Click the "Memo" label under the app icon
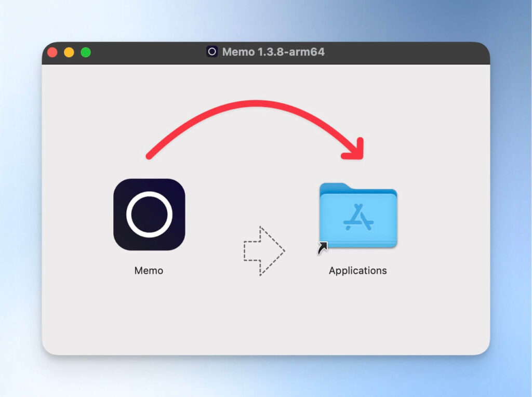Screen dimensions: 532x397 point(149,270)
